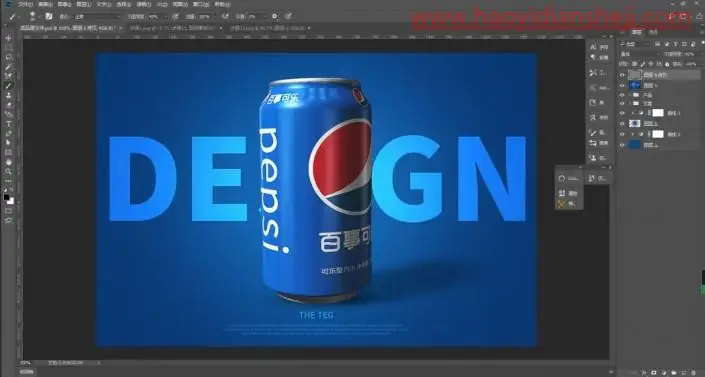The width and height of the screenshot is (705, 377).
Task: Click the layer opacity value field
Action: point(690,54)
